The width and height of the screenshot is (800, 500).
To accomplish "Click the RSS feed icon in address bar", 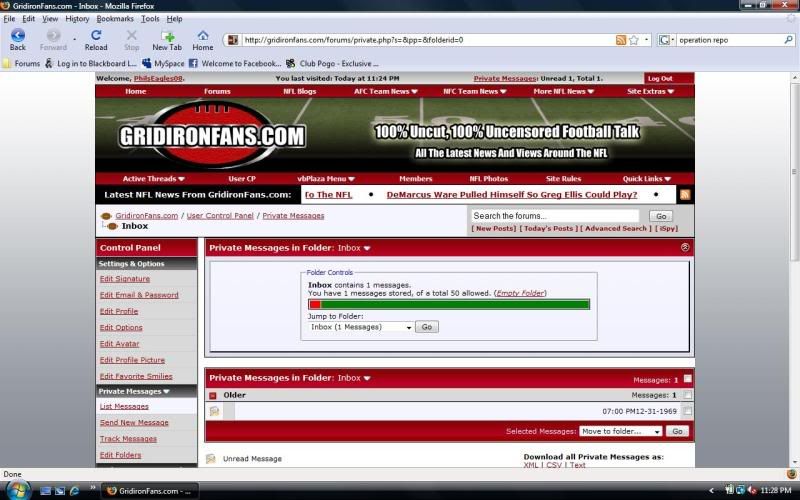I will pyautogui.click(x=620, y=40).
